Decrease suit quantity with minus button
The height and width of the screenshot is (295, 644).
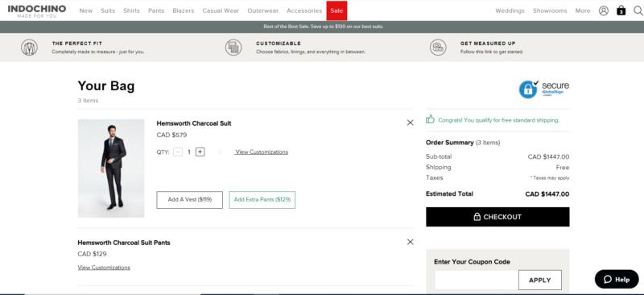[x=178, y=152]
